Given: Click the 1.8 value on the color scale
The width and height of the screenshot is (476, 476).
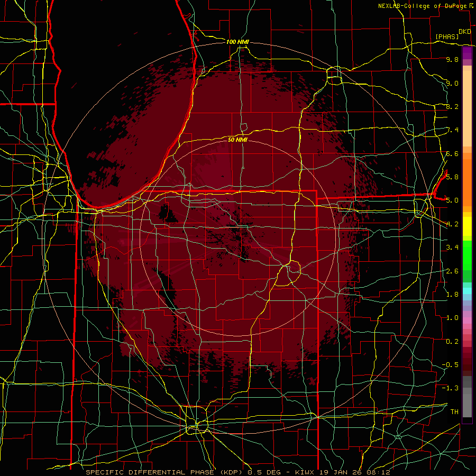Looking at the screenshot, I should [x=452, y=294].
